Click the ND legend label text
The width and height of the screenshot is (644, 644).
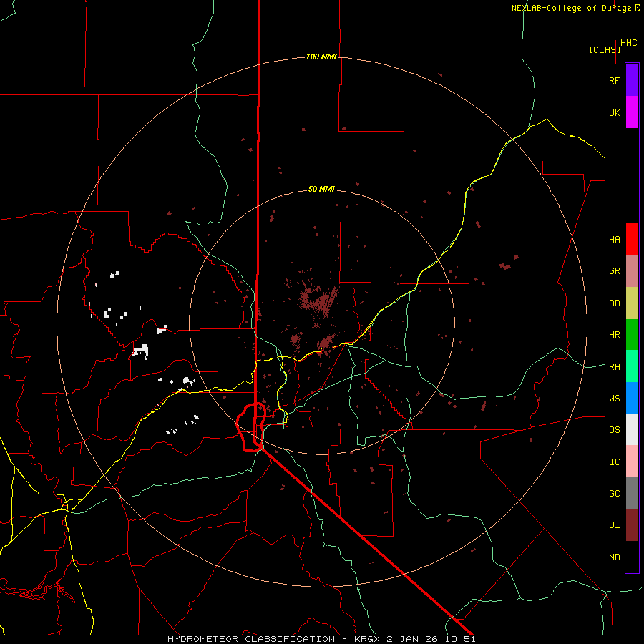614,557
